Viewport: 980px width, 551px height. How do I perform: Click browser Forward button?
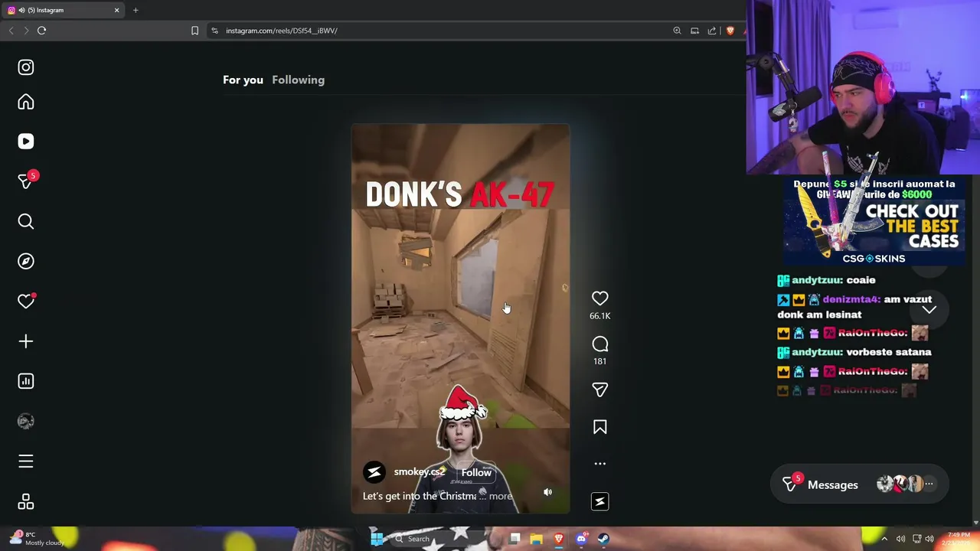click(x=26, y=31)
